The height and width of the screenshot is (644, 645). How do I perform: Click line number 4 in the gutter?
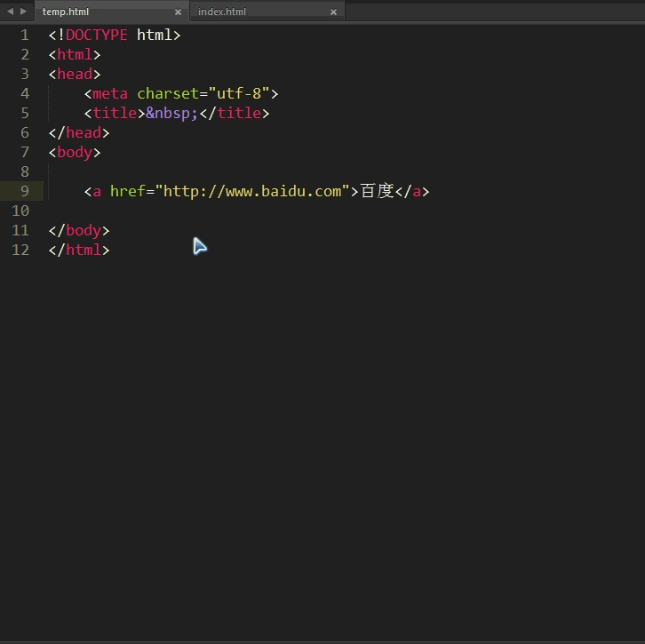25,94
